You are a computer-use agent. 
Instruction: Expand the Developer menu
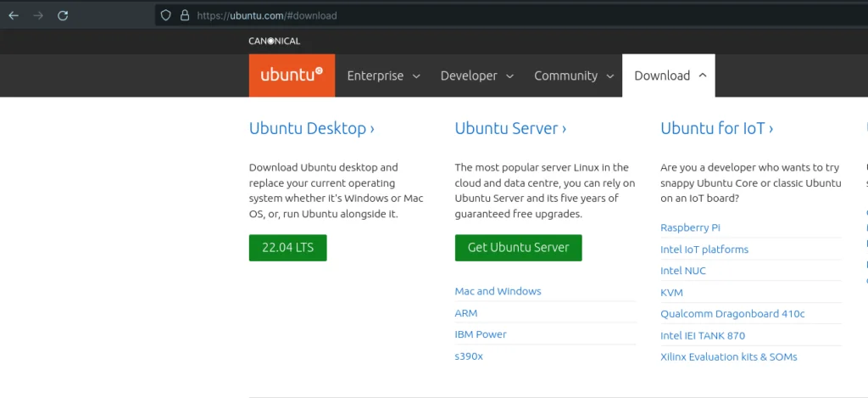click(477, 76)
